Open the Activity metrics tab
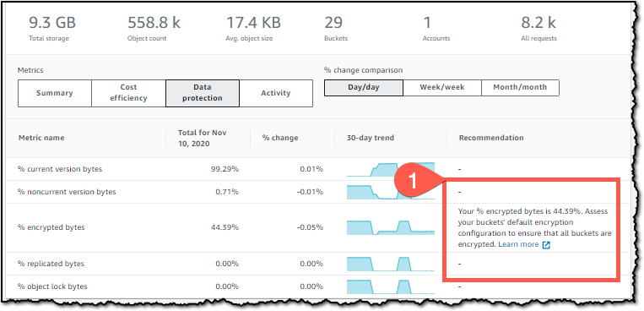 (276, 93)
